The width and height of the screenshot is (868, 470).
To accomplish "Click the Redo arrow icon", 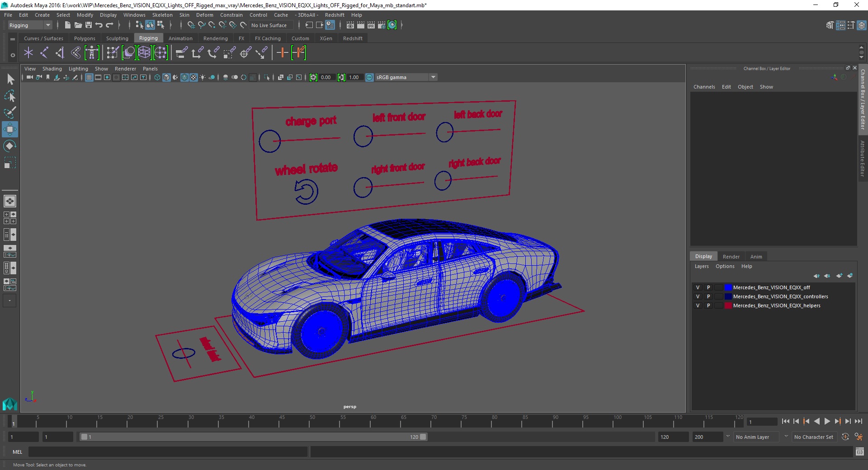I will click(109, 25).
